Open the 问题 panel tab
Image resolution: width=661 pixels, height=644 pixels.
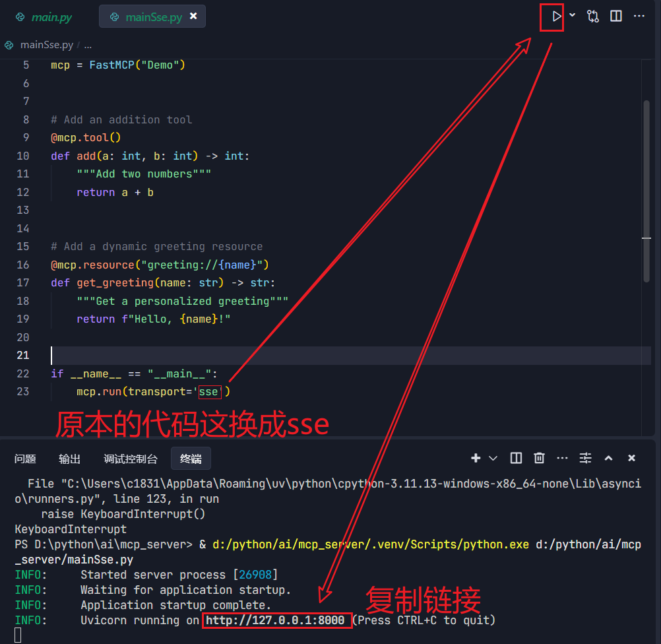pos(25,459)
